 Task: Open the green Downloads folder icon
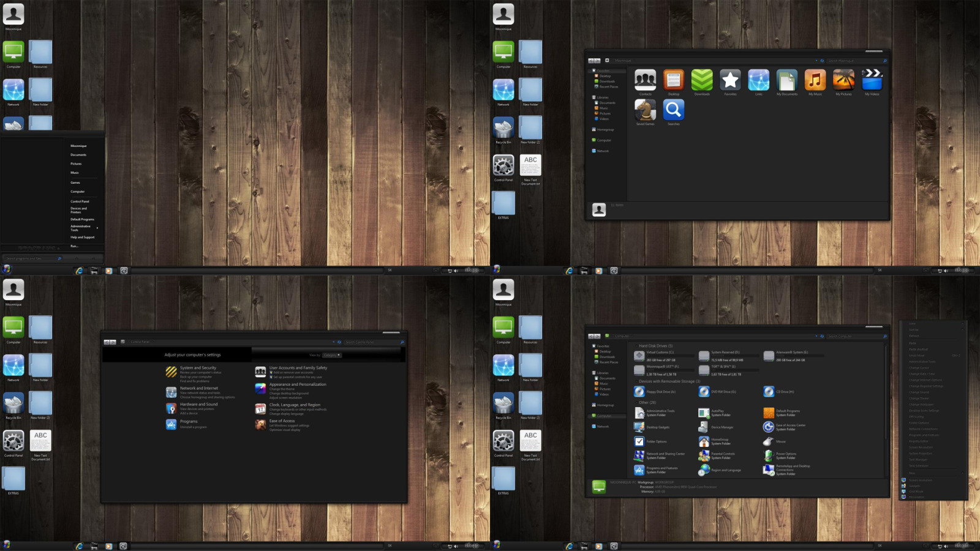(x=701, y=80)
